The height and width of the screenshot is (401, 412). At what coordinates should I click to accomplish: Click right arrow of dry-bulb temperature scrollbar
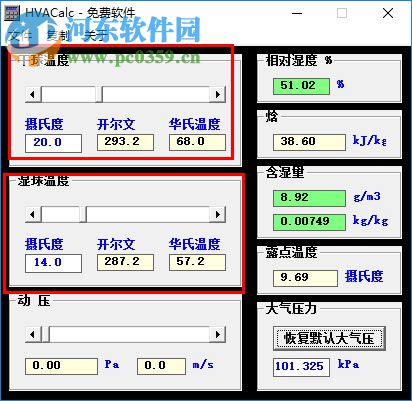(218, 94)
